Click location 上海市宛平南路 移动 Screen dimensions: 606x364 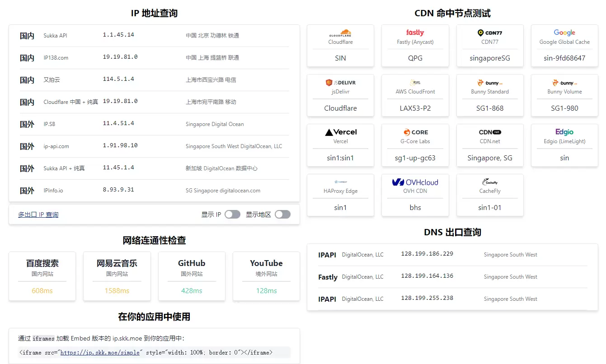coord(211,102)
